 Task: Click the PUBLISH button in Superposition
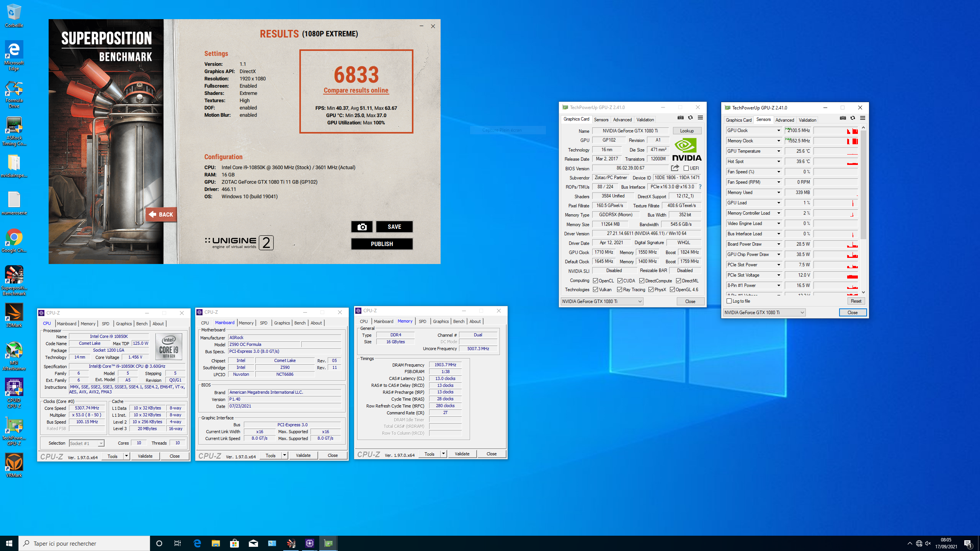point(382,244)
